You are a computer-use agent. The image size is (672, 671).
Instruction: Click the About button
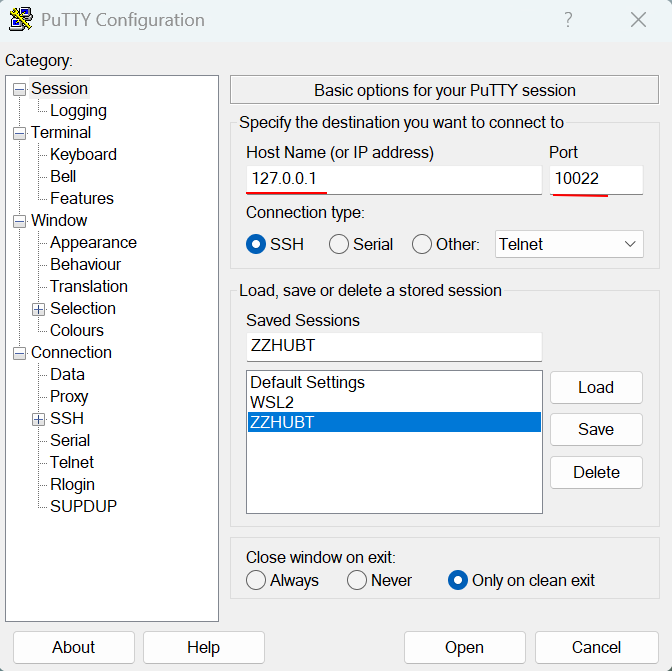[74, 647]
